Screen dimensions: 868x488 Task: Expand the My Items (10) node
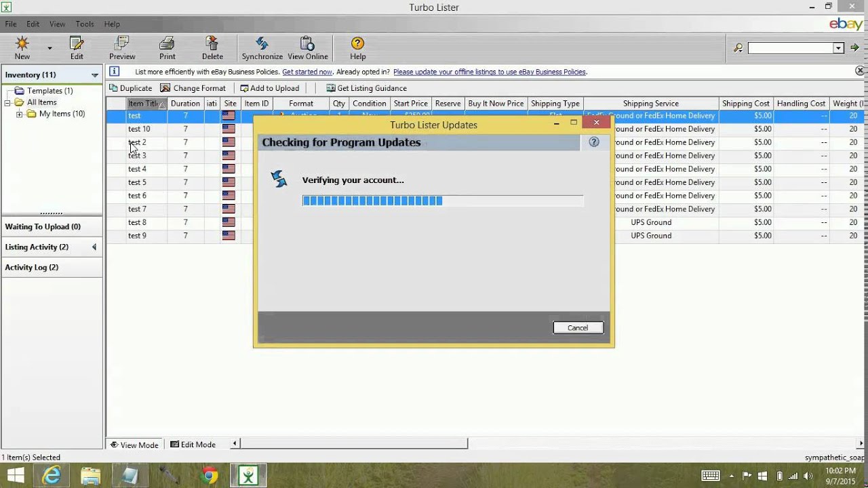[20, 115]
